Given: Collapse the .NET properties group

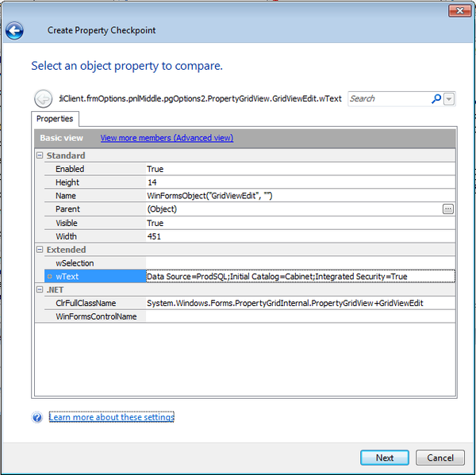Looking at the screenshot, I should [40, 290].
